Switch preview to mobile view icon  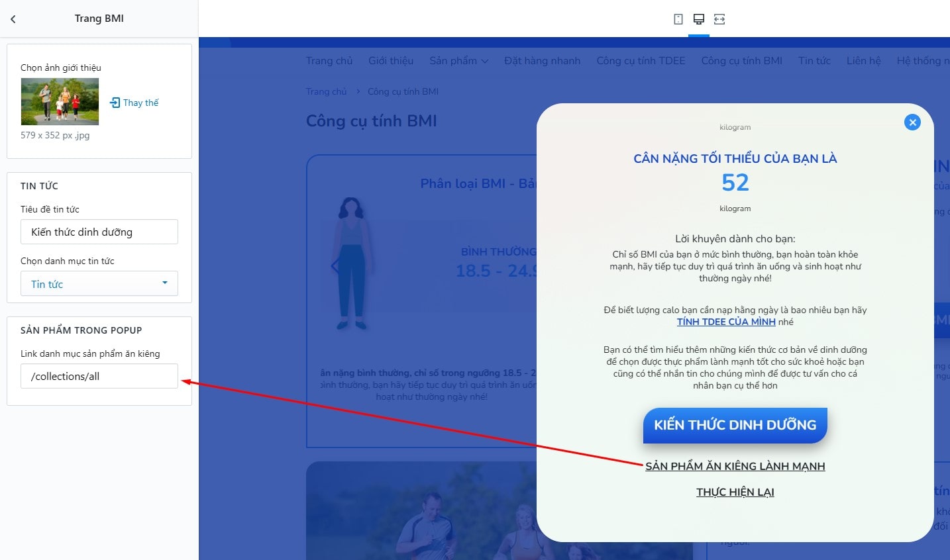pos(678,19)
